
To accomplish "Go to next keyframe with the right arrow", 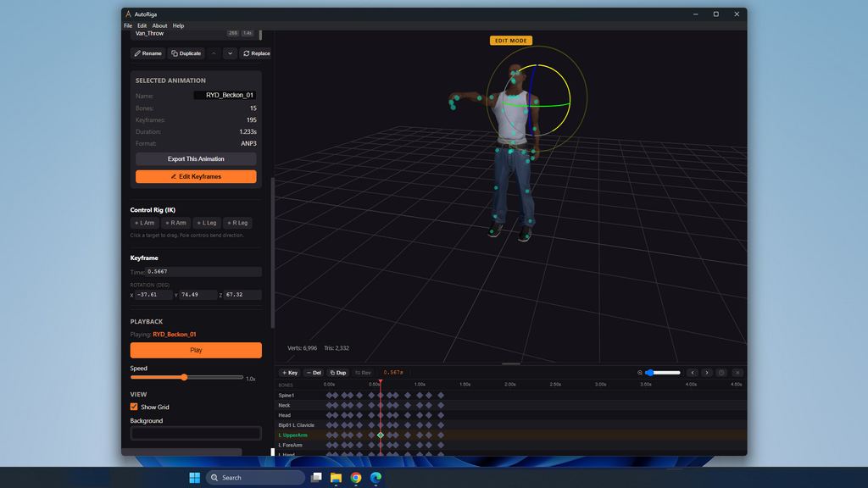I will point(707,373).
